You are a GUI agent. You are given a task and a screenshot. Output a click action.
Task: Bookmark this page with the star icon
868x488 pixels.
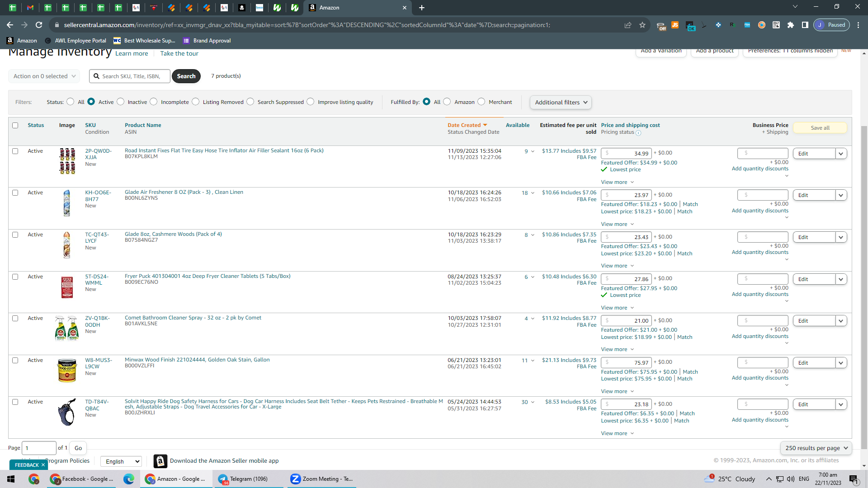click(x=642, y=25)
